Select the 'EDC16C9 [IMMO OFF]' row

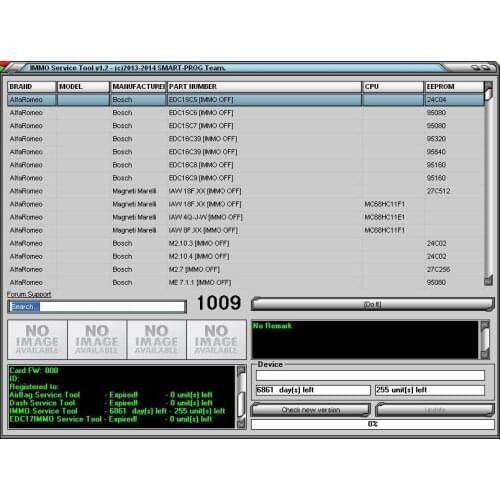click(246, 178)
